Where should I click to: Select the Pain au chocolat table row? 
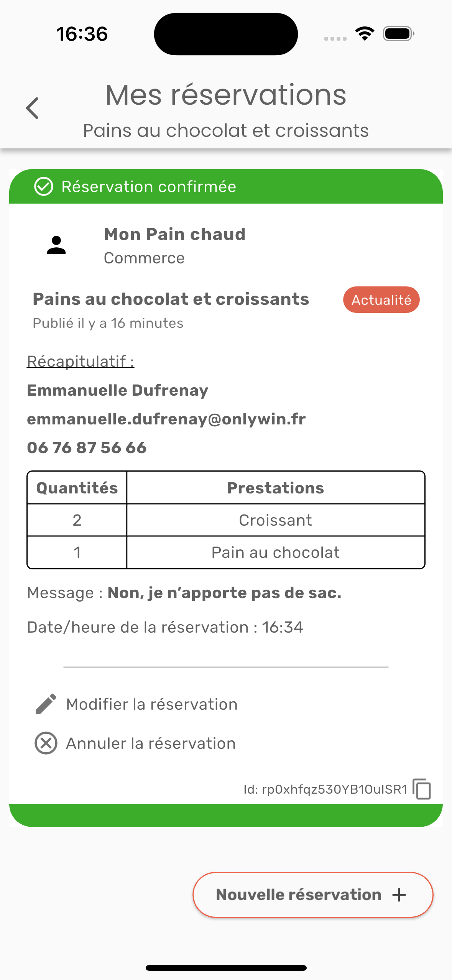tap(275, 552)
